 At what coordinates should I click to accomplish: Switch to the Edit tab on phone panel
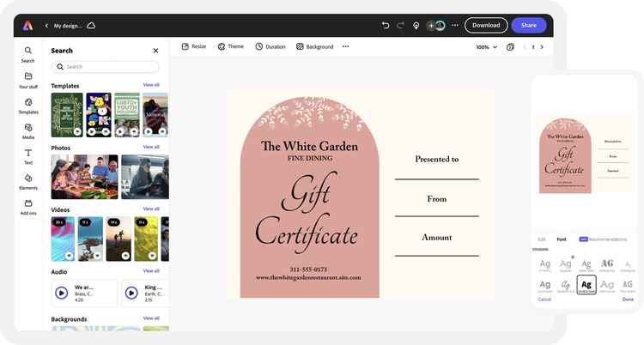[x=542, y=239]
